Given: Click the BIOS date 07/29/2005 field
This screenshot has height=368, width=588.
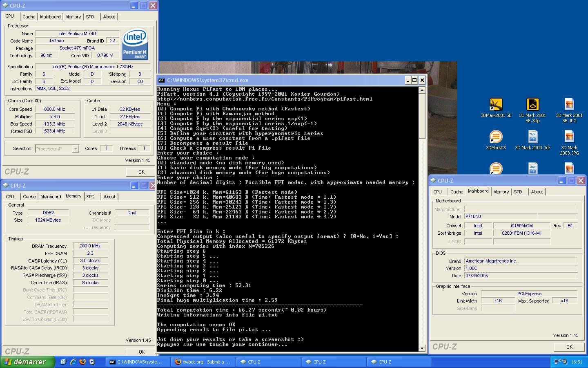Looking at the screenshot, I should pyautogui.click(x=521, y=276).
